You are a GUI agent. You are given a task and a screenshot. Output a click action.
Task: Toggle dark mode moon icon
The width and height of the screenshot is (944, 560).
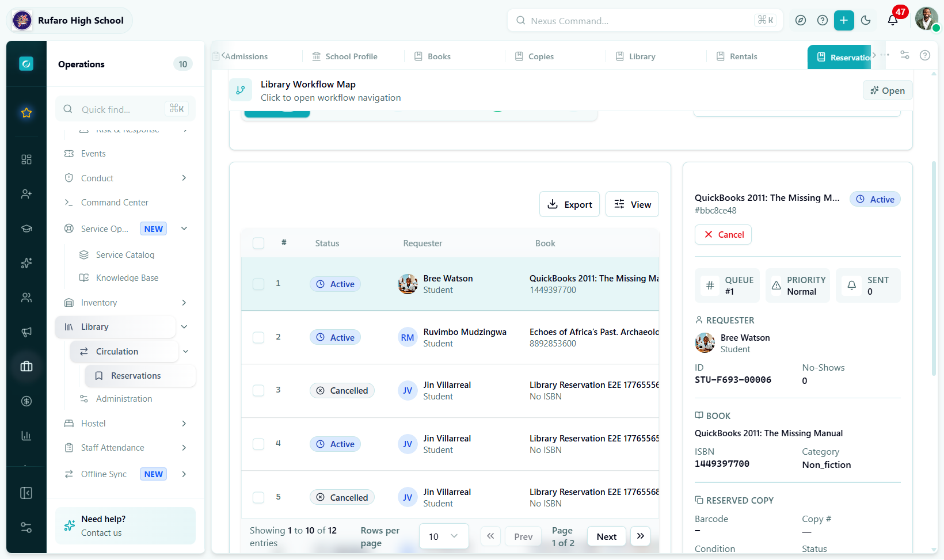tap(866, 20)
